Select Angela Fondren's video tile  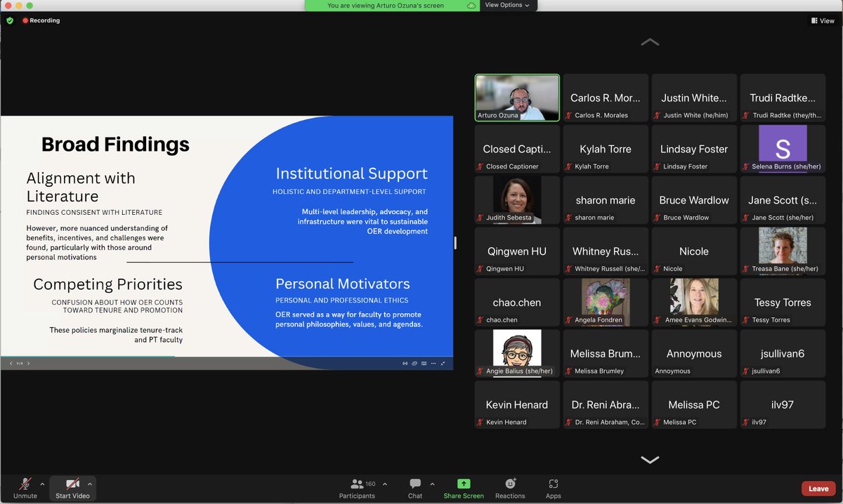(x=606, y=303)
